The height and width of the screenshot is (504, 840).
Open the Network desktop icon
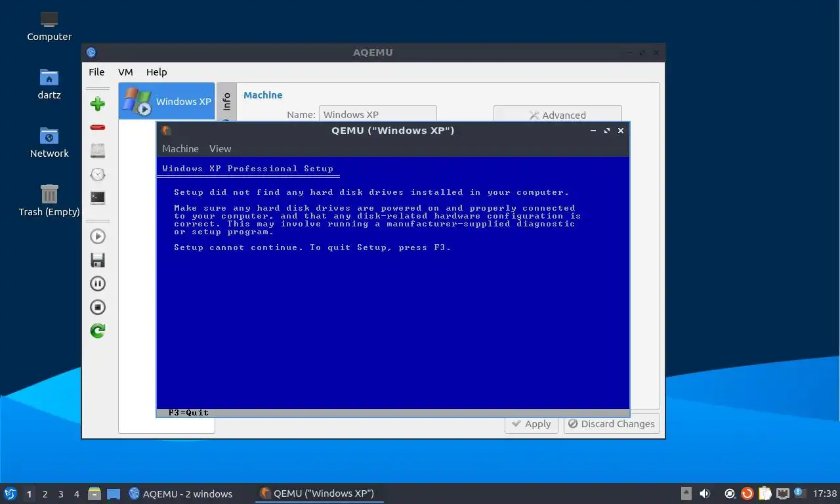(49, 143)
